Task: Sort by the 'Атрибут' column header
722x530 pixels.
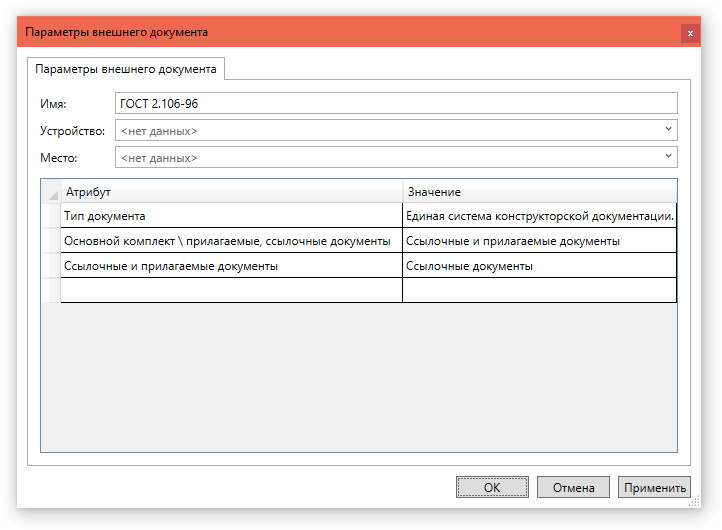Action: tap(231, 191)
